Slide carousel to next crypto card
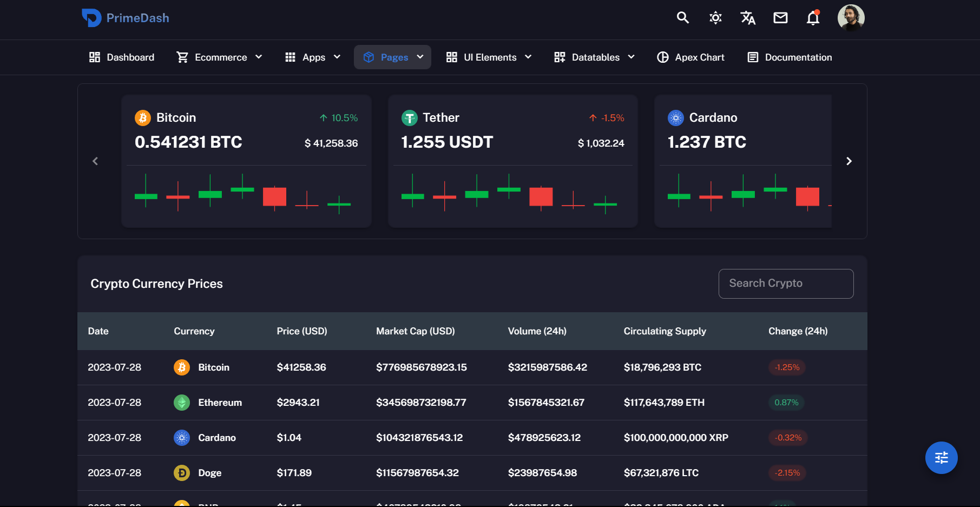 pos(849,161)
